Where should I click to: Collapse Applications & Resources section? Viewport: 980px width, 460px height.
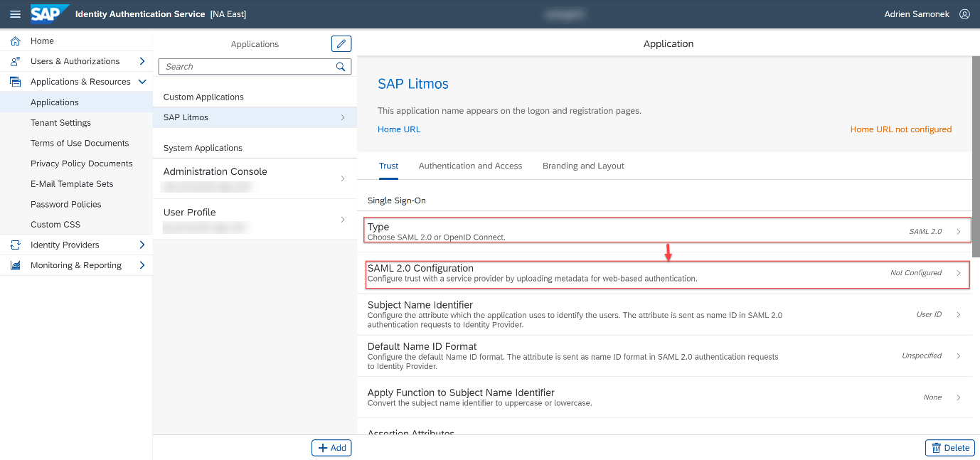(142, 82)
